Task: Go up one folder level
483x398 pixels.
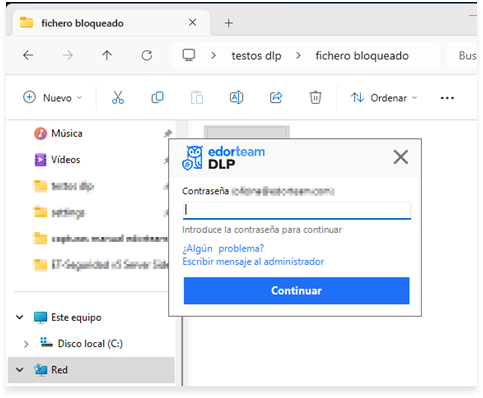Action: (x=107, y=55)
